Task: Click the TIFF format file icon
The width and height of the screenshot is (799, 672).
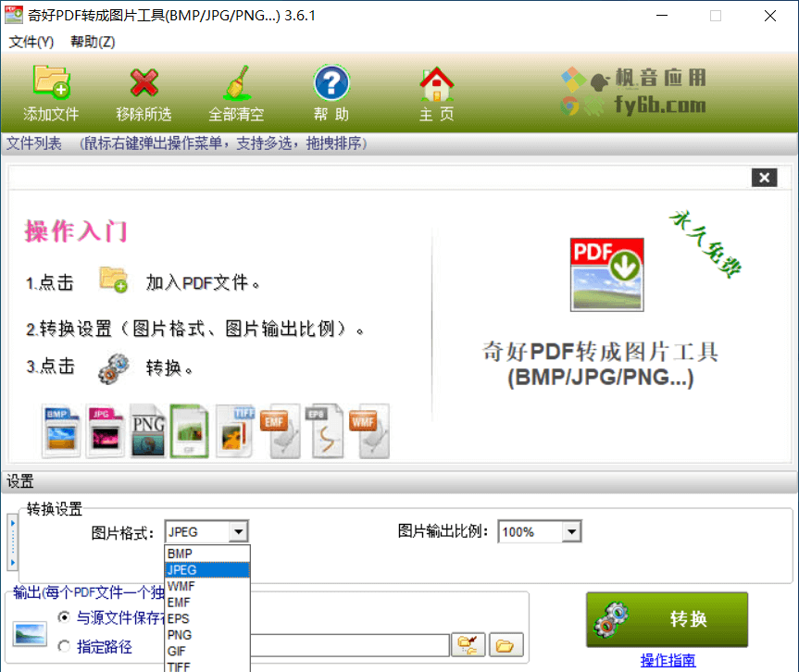Action: point(235,431)
